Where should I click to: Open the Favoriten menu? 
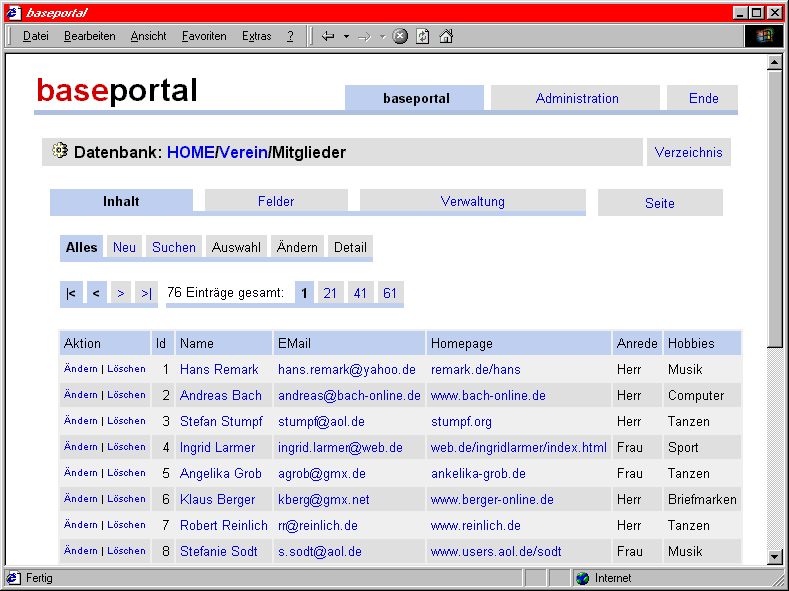pos(204,36)
